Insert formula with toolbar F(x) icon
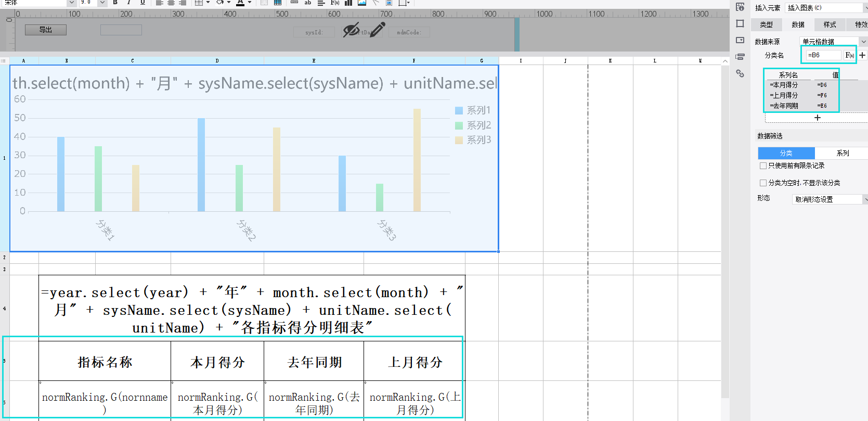 click(x=335, y=3)
